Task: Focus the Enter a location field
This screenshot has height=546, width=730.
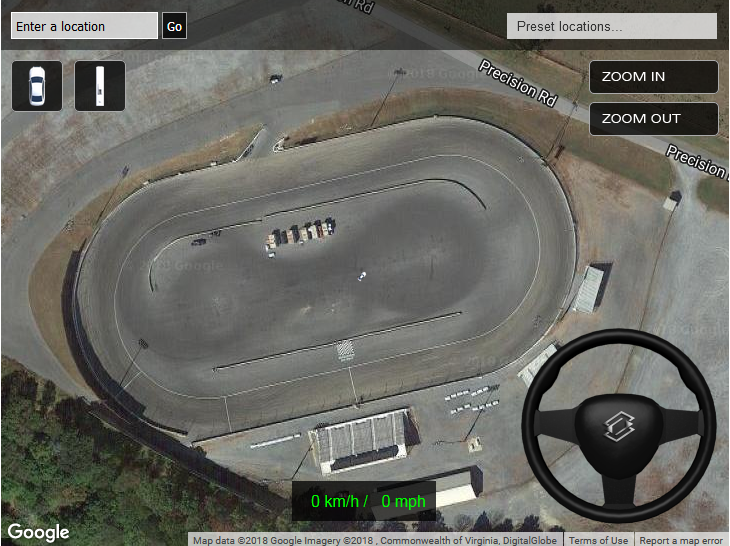Action: click(84, 26)
